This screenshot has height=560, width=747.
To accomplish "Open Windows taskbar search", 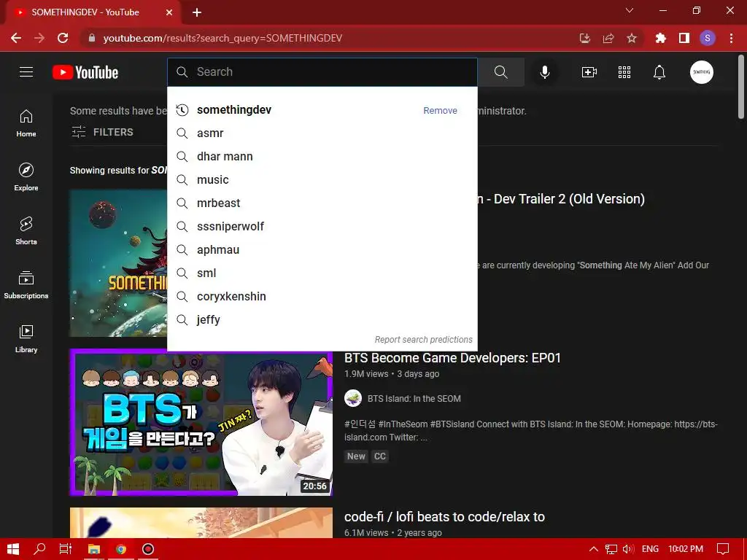I will [x=39, y=549].
